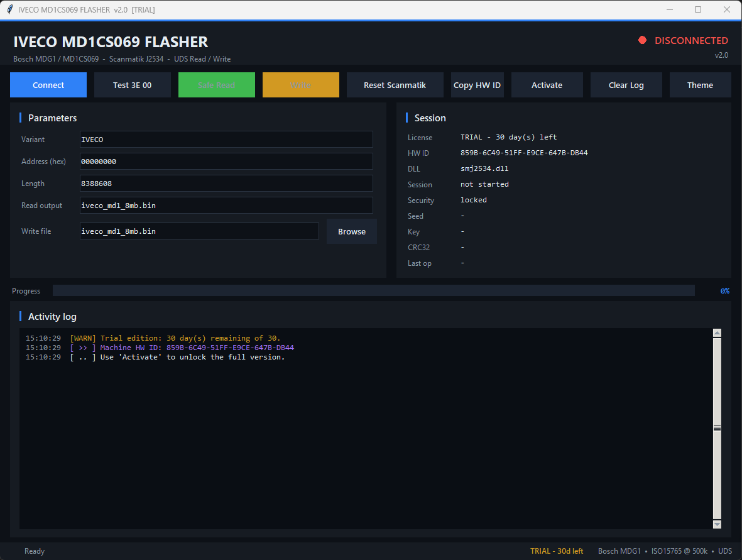The width and height of the screenshot is (742, 560).
Task: Browse for a write file
Action: [x=352, y=231]
